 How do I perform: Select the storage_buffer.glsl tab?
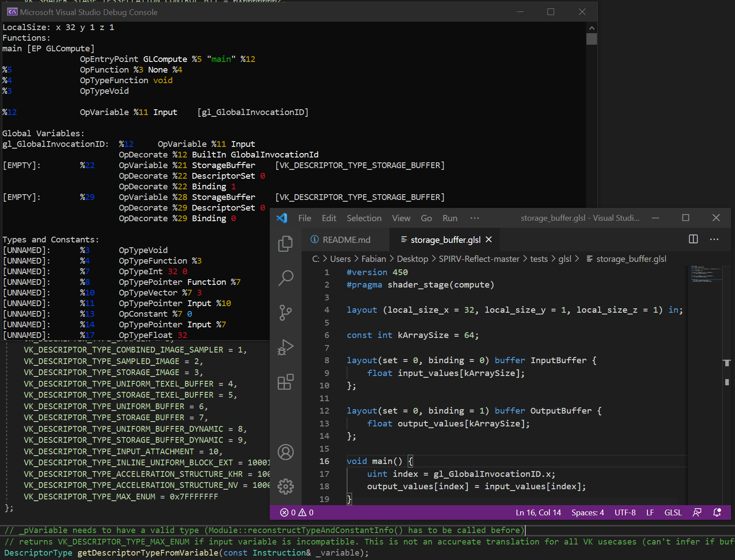click(445, 239)
